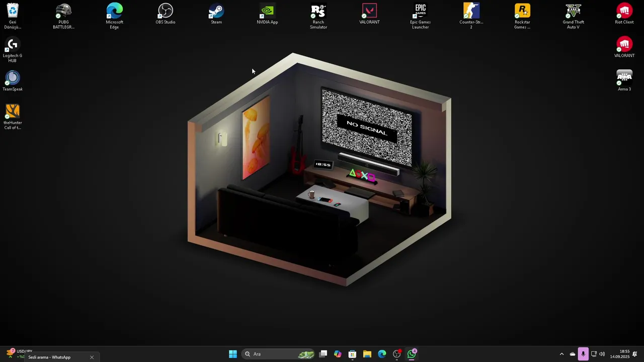
Task: Select the VALORANT shortcut with V emblem
Action: pos(369,14)
